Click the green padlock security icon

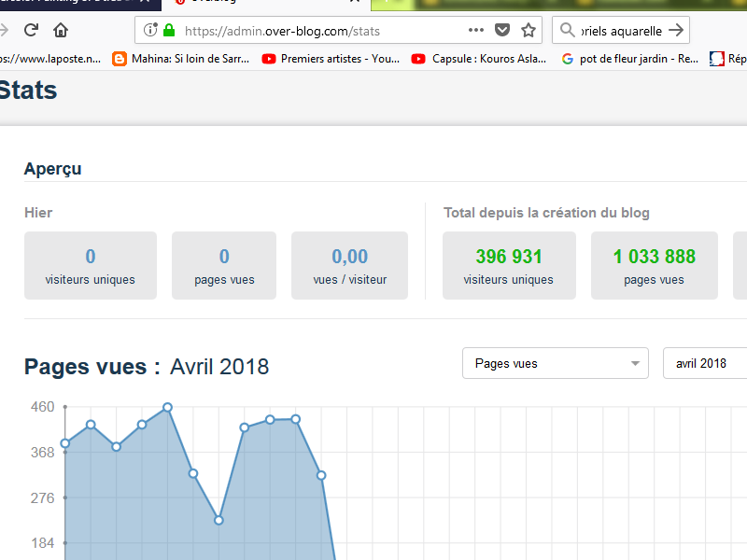(x=169, y=31)
